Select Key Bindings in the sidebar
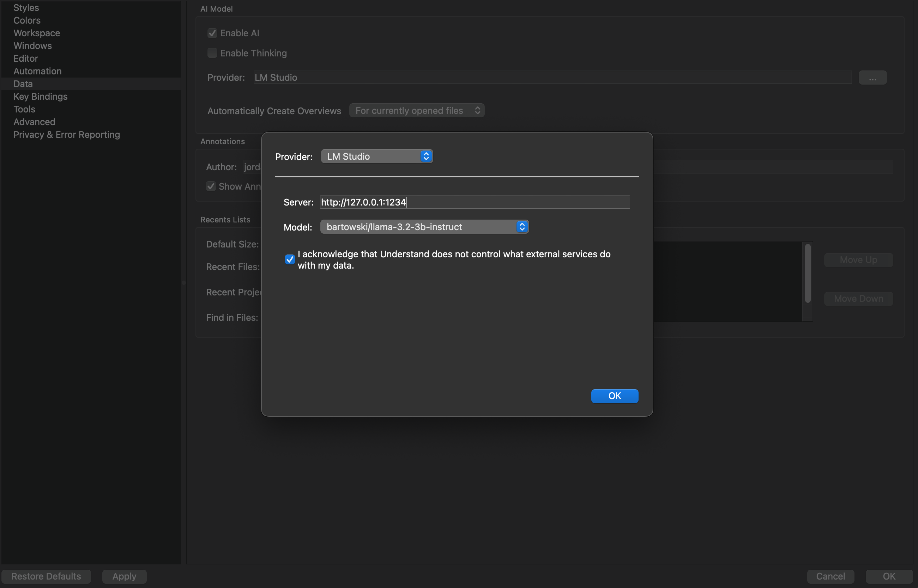The height and width of the screenshot is (588, 918). coord(41,97)
